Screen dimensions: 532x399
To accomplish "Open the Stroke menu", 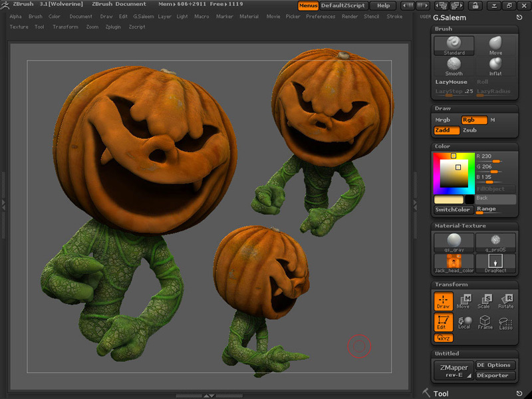I will [394, 16].
